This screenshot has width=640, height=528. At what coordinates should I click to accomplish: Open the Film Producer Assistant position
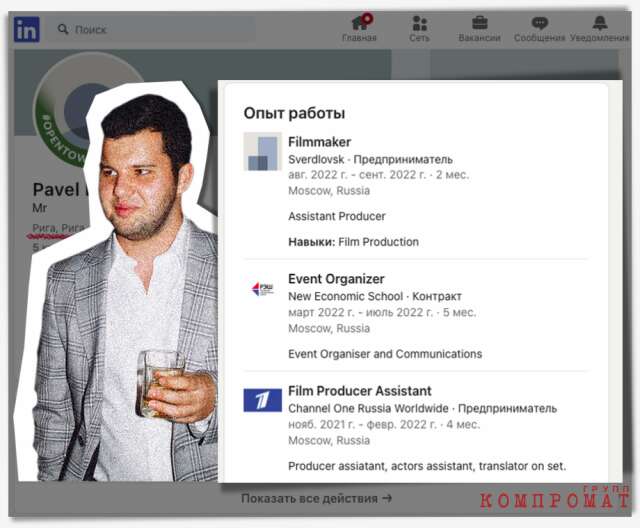(360, 391)
